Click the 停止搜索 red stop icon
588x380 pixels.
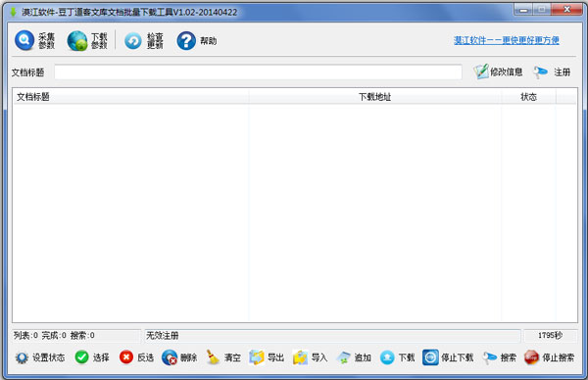[x=531, y=357]
